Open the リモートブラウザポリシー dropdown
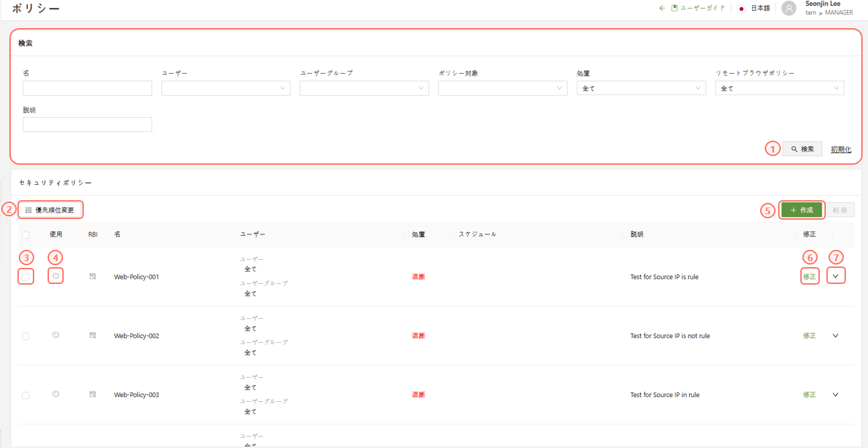Screen dimensions: 868x448 (780, 88)
